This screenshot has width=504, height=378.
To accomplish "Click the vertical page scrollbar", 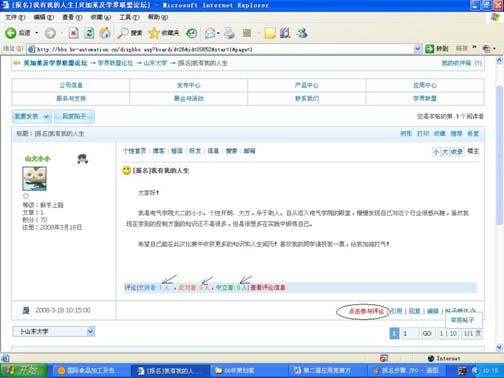I will coord(499,204).
